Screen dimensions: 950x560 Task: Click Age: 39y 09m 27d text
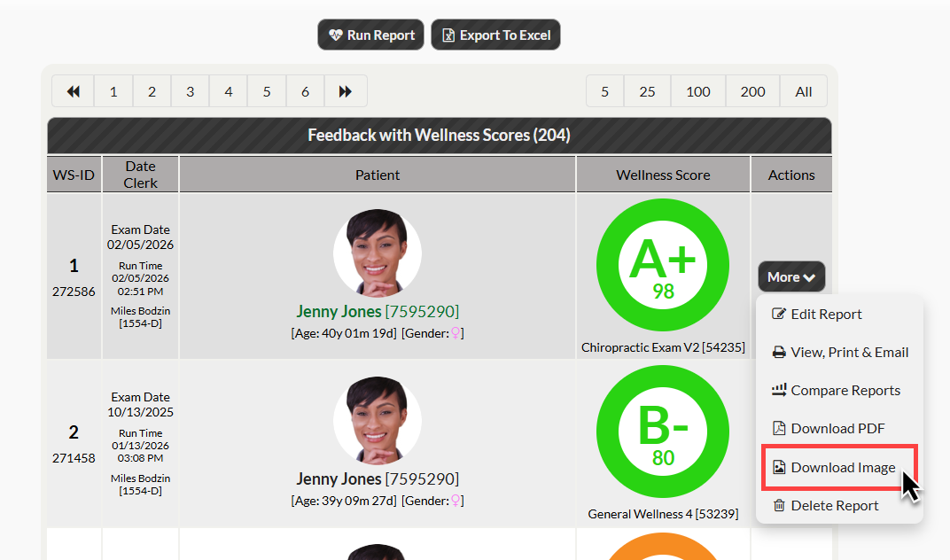click(344, 501)
